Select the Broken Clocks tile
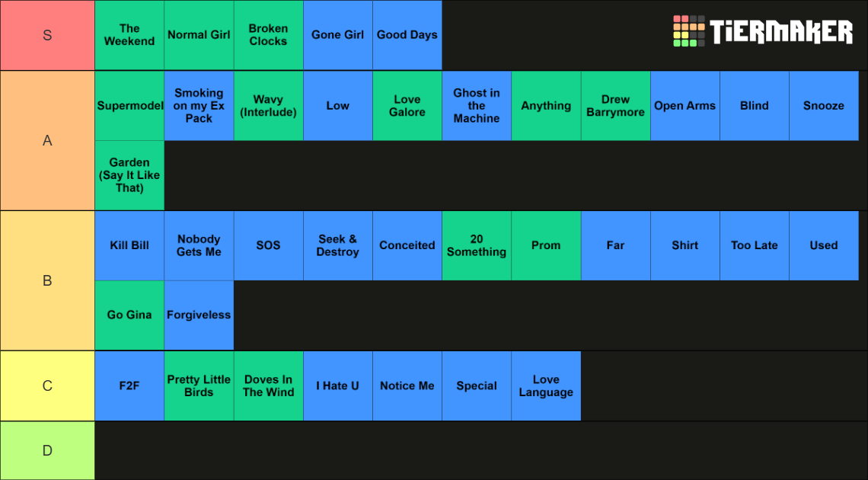This screenshot has height=480, width=868. click(x=269, y=35)
